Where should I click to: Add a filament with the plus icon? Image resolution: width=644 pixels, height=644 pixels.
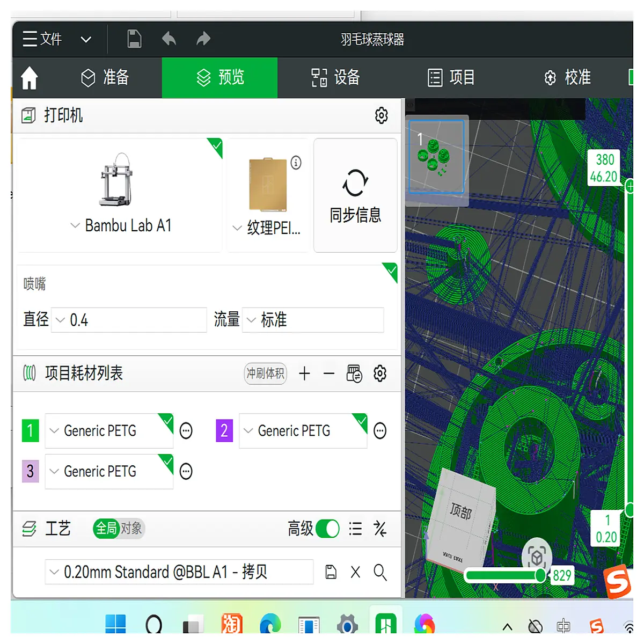tap(304, 374)
